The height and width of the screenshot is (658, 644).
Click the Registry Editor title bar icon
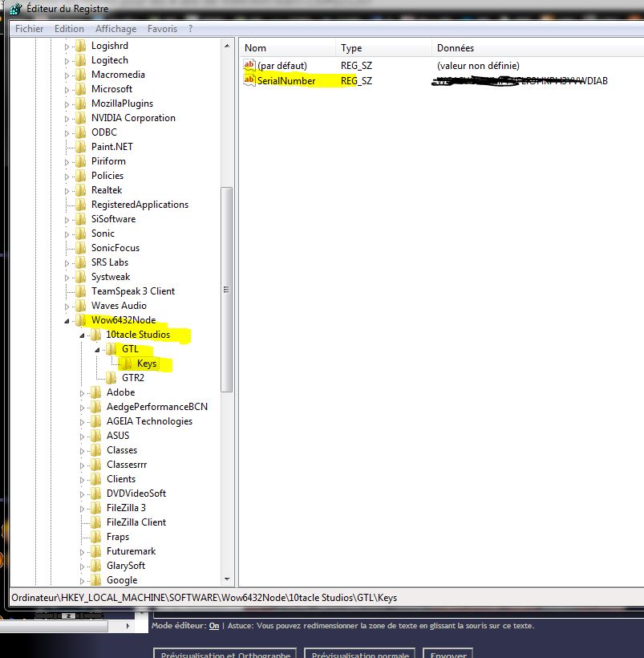click(15, 8)
